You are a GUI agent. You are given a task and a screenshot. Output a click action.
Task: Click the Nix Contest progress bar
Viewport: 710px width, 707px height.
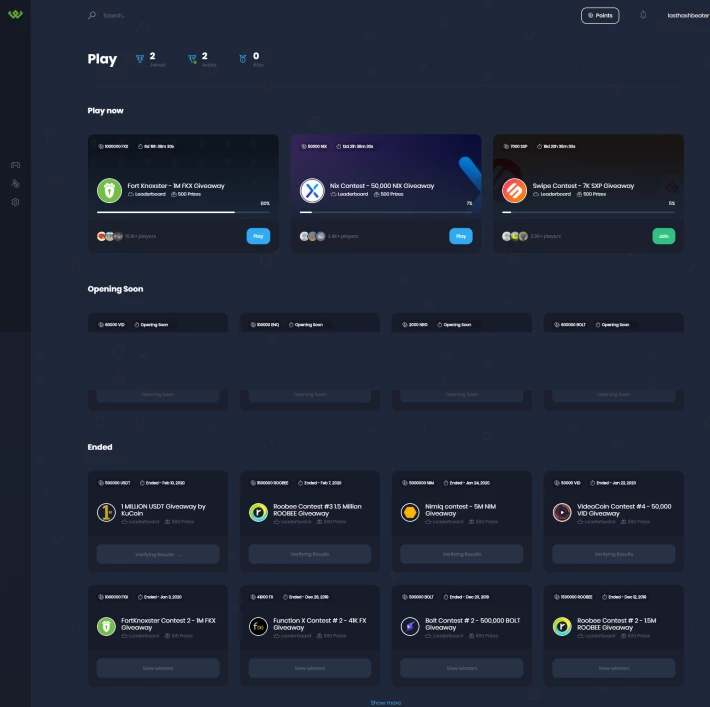coord(386,212)
